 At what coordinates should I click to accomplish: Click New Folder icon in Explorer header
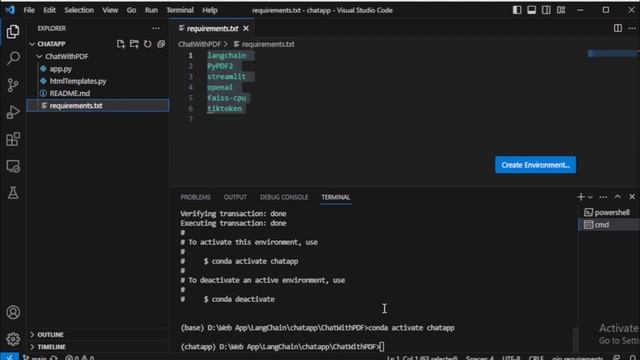[x=134, y=44]
